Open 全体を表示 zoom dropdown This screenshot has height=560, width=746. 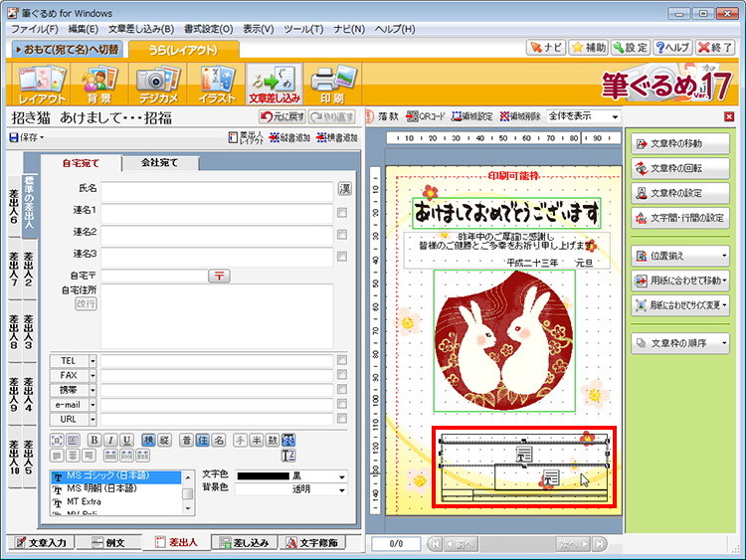click(x=584, y=116)
